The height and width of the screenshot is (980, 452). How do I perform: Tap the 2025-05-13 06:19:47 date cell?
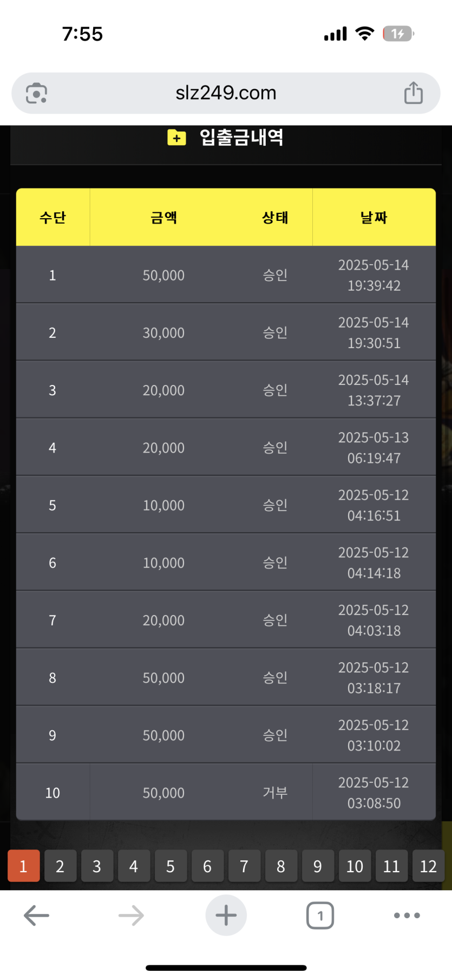[374, 448]
